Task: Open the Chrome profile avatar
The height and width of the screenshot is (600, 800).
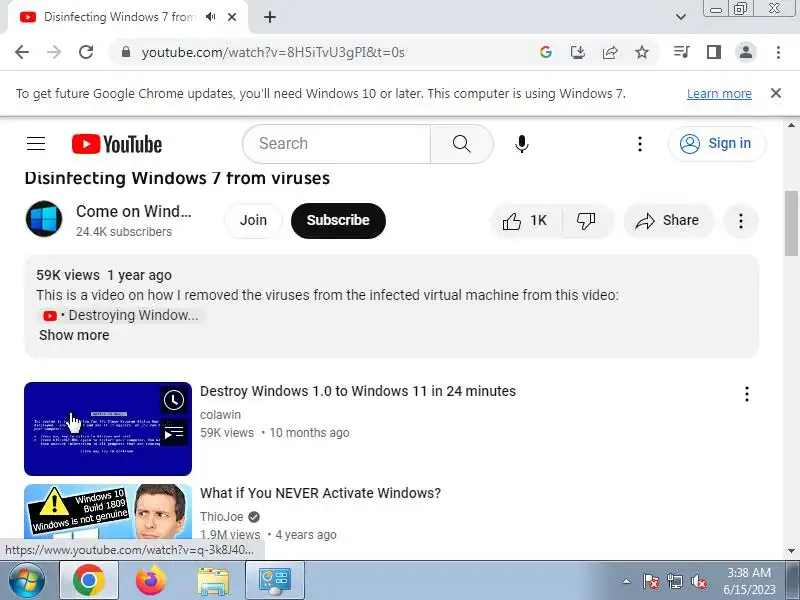Action: [746, 52]
